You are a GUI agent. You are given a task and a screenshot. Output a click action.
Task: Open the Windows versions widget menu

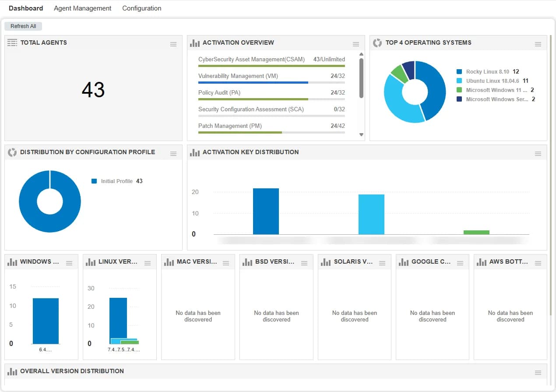coord(69,263)
